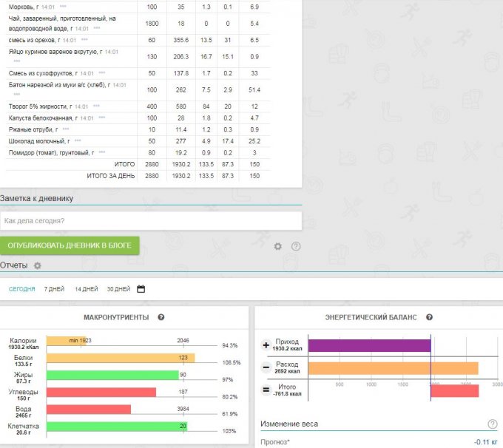Image resolution: width=503 pixels, height=448 pixels.
Task: Switch to the 30 дней report tab
Action: pyautogui.click(x=118, y=289)
